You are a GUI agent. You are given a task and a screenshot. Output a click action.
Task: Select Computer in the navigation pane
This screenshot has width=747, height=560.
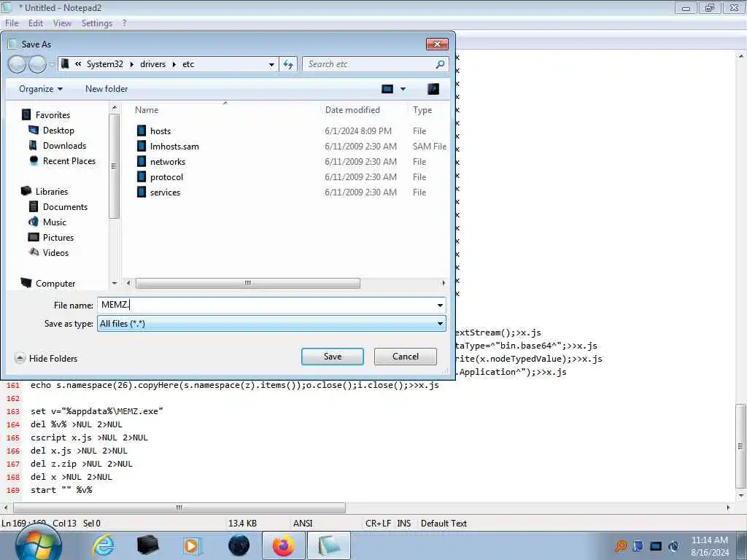click(55, 284)
